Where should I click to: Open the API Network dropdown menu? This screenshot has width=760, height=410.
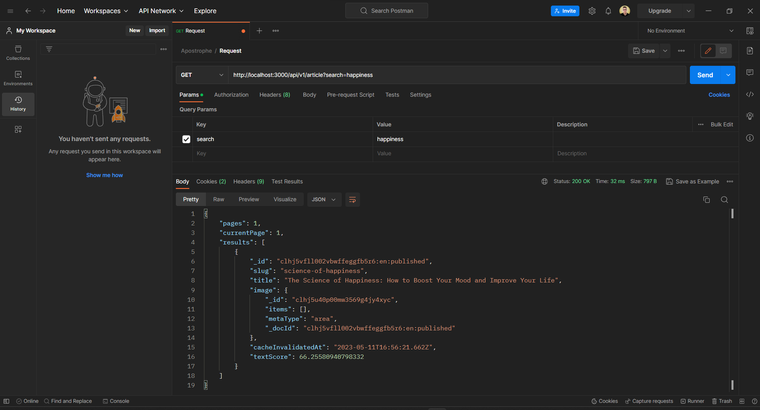pyautogui.click(x=161, y=11)
